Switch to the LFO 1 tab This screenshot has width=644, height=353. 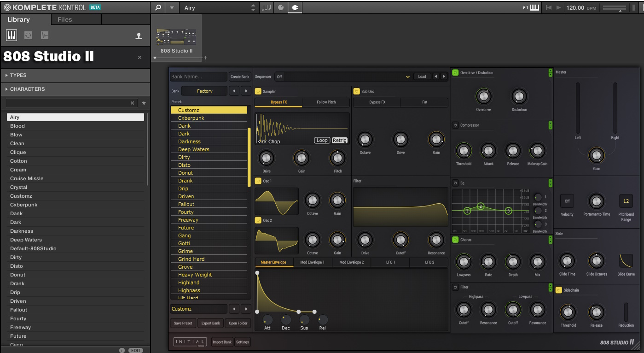click(390, 262)
